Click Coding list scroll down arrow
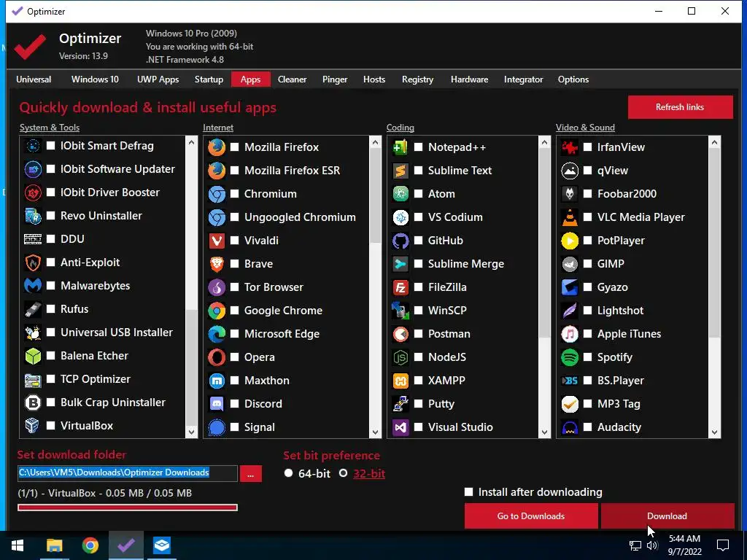Screen dimensions: 747x560 tap(544, 432)
